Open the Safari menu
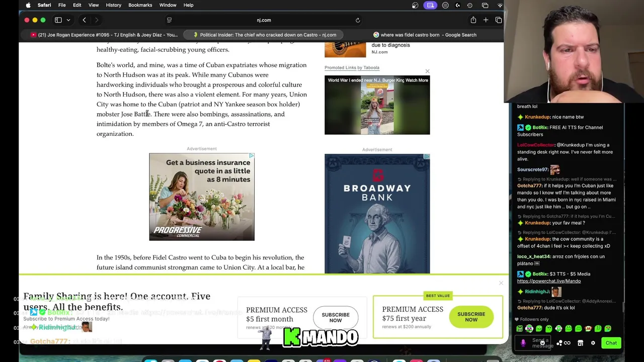644x362 pixels. point(44,5)
